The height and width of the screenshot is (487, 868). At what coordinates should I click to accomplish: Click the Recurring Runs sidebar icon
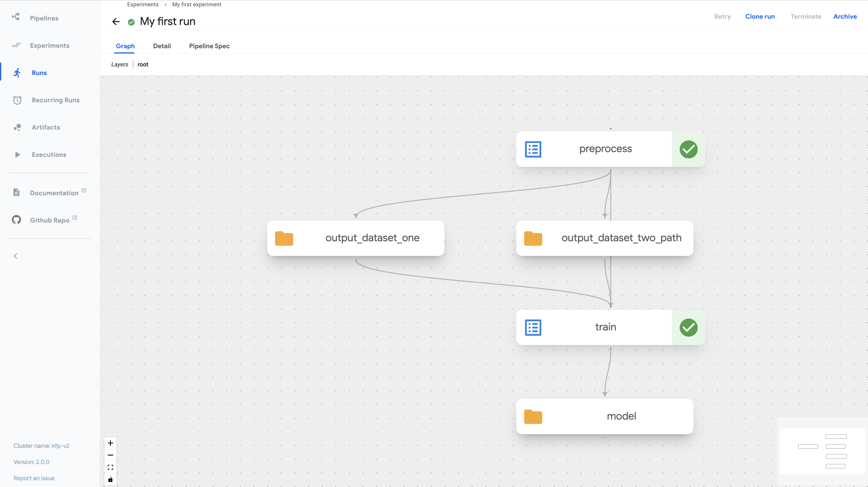[x=17, y=100]
